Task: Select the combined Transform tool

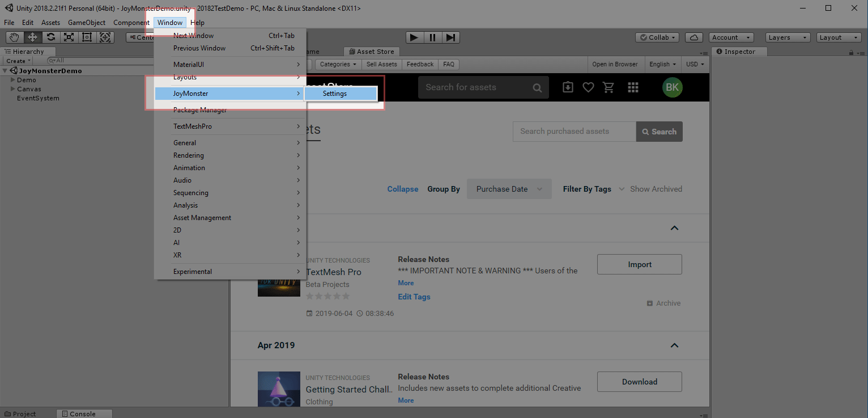Action: click(105, 37)
